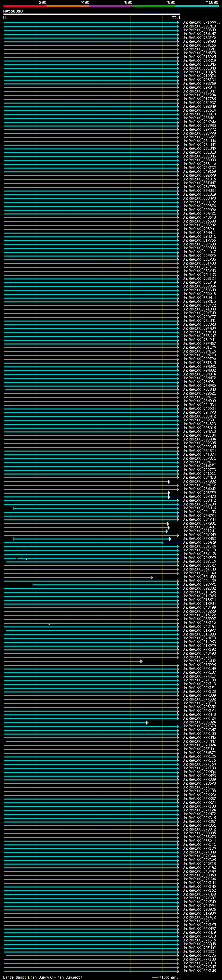Viewport: 222px width, 980px height.
Task: Click the UniRef100_C0SUJ6 label
Action: 199,508
